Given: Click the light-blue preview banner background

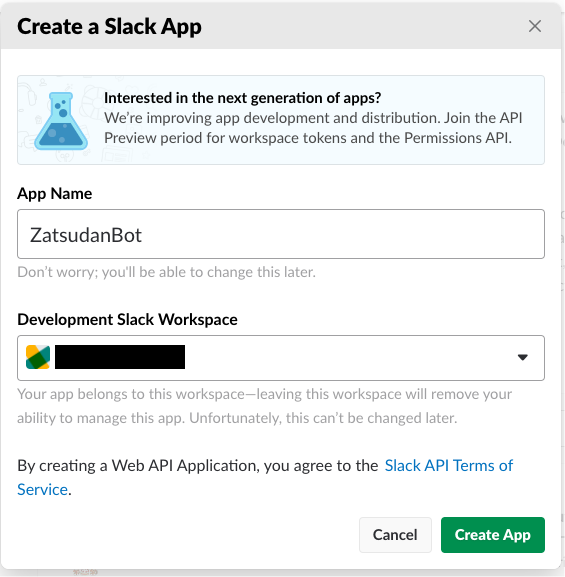Looking at the screenshot, I should pyautogui.click(x=281, y=120).
